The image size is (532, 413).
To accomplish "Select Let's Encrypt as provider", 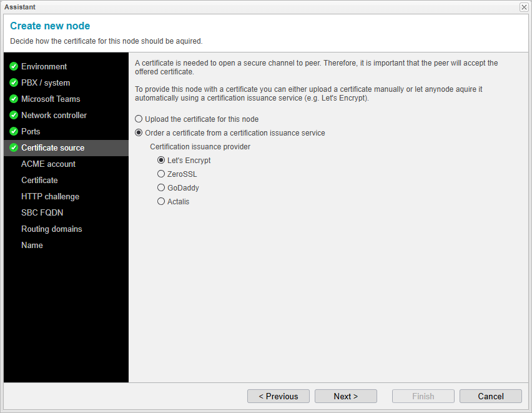I will point(161,160).
